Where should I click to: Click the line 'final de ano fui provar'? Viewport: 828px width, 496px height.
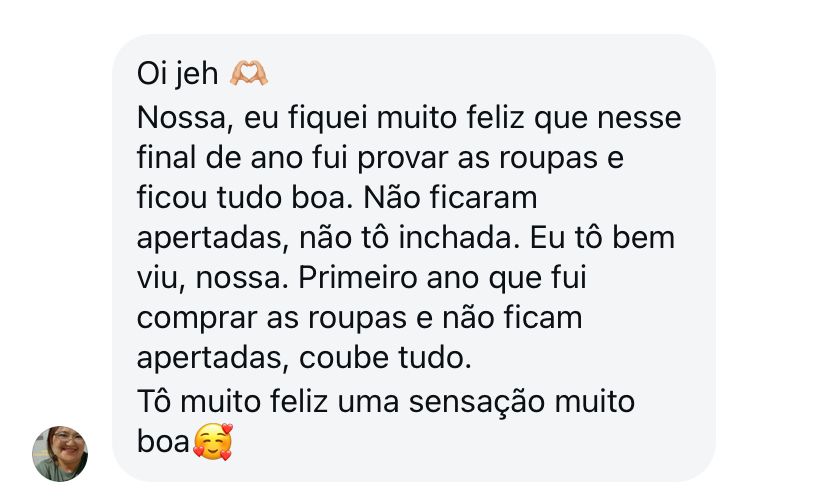(290, 158)
